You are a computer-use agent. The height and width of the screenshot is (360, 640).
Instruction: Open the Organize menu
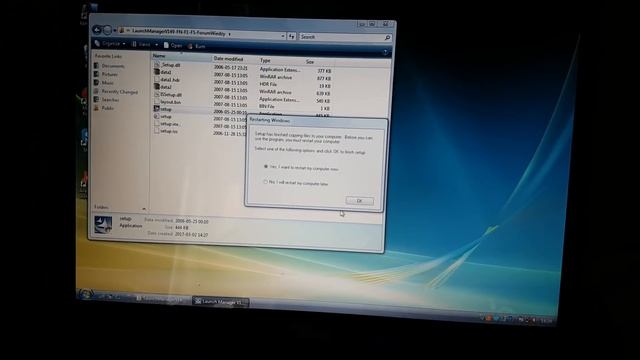(110, 43)
